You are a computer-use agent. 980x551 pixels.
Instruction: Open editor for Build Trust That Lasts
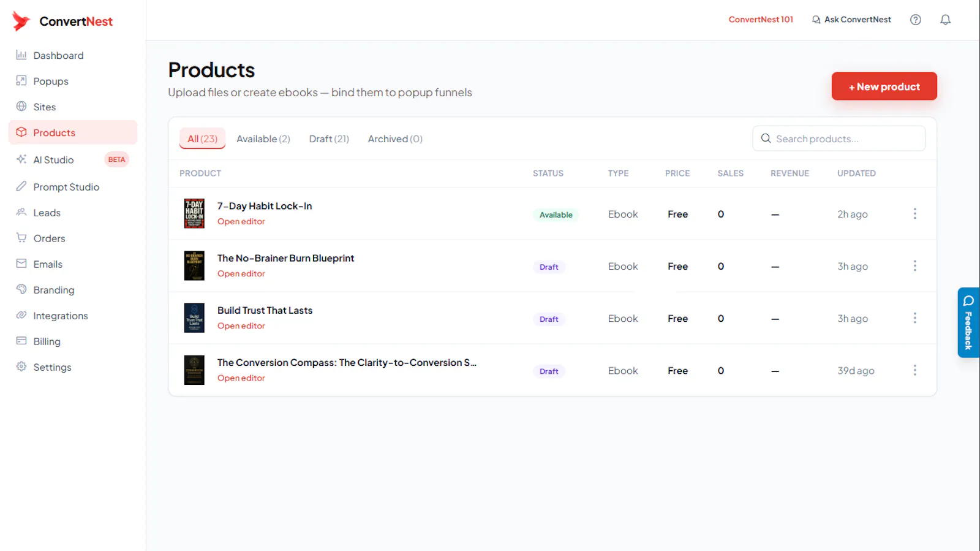(241, 326)
